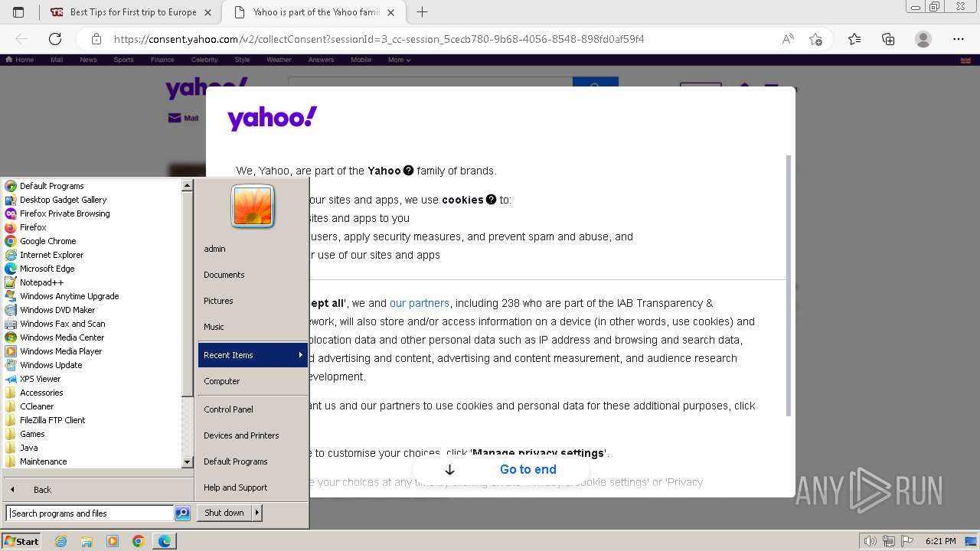Open Internet Explorer from the program list

click(x=51, y=255)
